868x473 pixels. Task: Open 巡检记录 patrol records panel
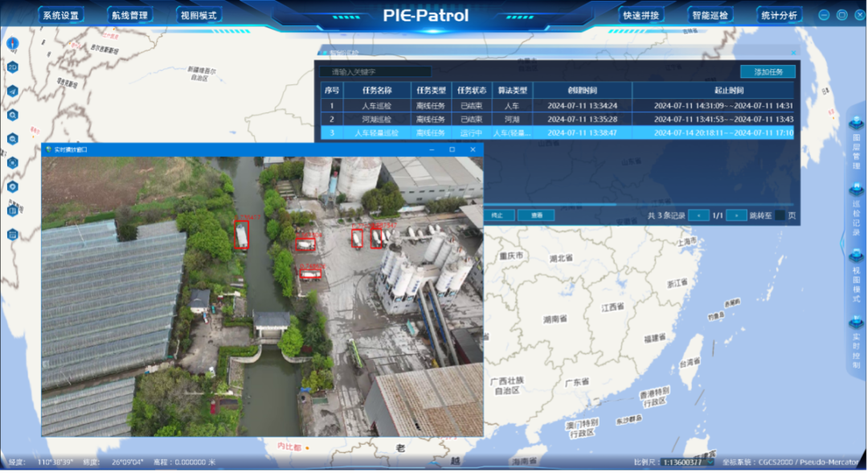coord(857,210)
